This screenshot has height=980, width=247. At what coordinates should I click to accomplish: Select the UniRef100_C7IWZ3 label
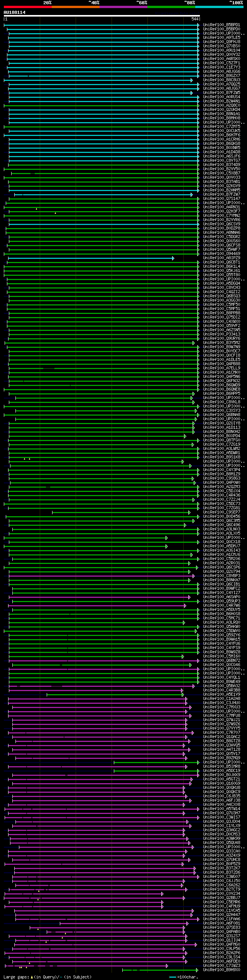(222, 966)
